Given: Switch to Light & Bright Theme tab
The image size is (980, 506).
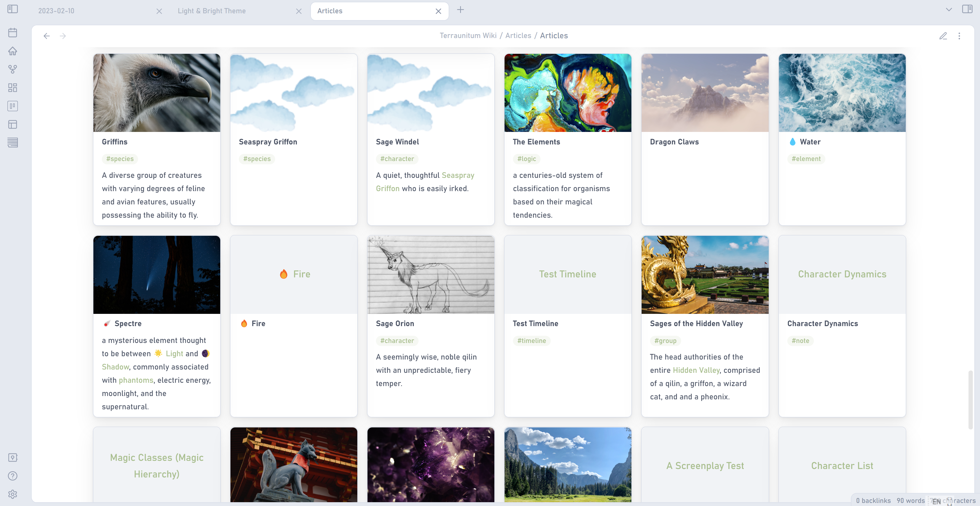Looking at the screenshot, I should [212, 11].
